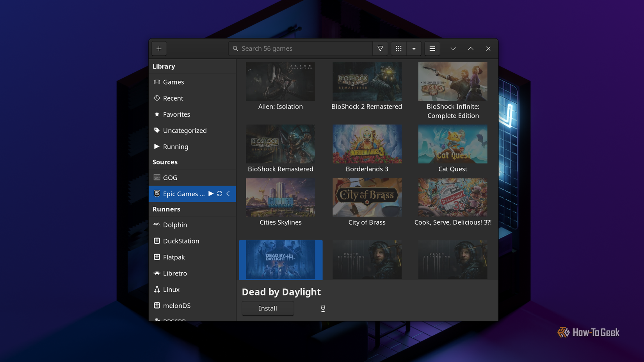Click the down chevron in the titlebar

point(453,48)
